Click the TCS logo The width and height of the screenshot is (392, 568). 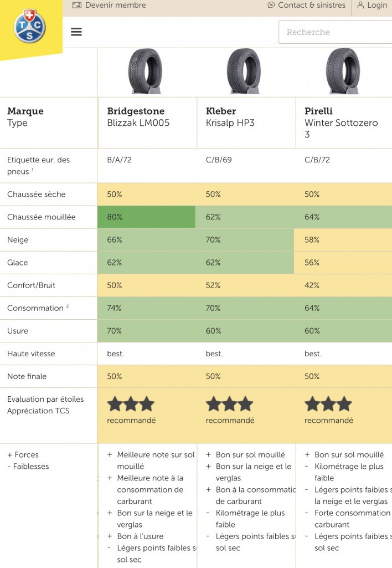[30, 27]
